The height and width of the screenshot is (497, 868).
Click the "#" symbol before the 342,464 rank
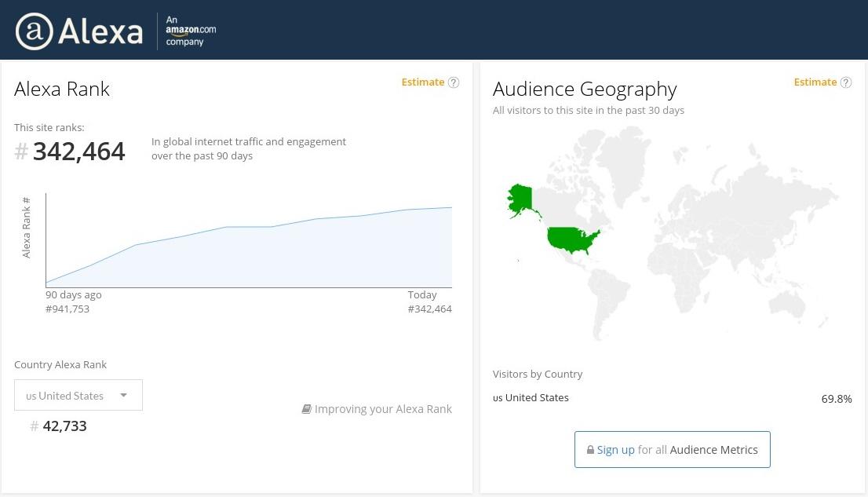(21, 152)
